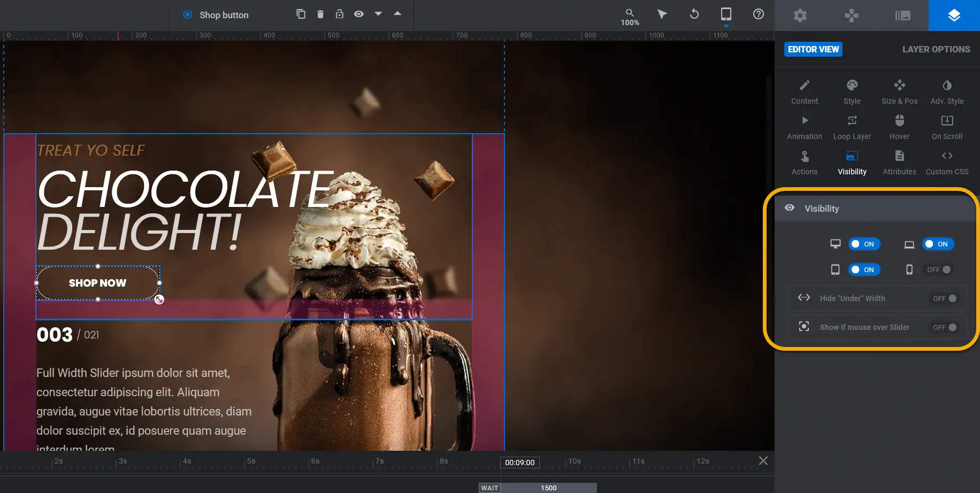
Task: Delete the Shop button layer
Action: (320, 14)
